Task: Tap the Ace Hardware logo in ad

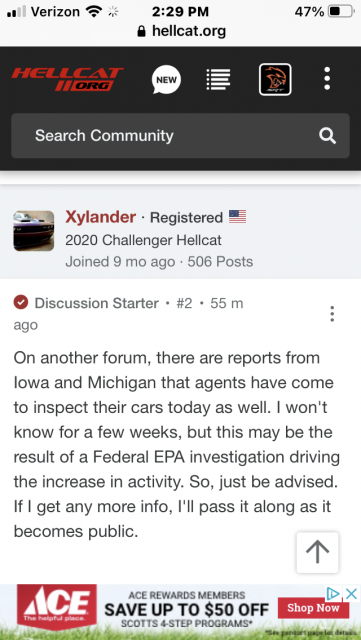Action: pos(57,607)
